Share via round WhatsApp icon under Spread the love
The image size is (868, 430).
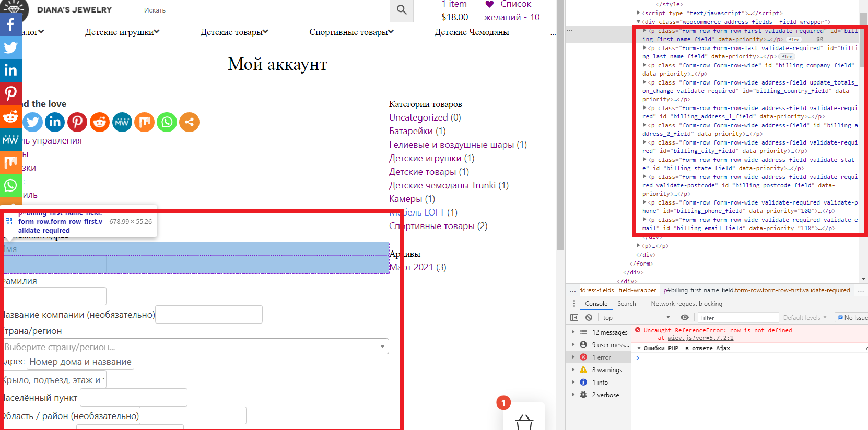point(167,122)
